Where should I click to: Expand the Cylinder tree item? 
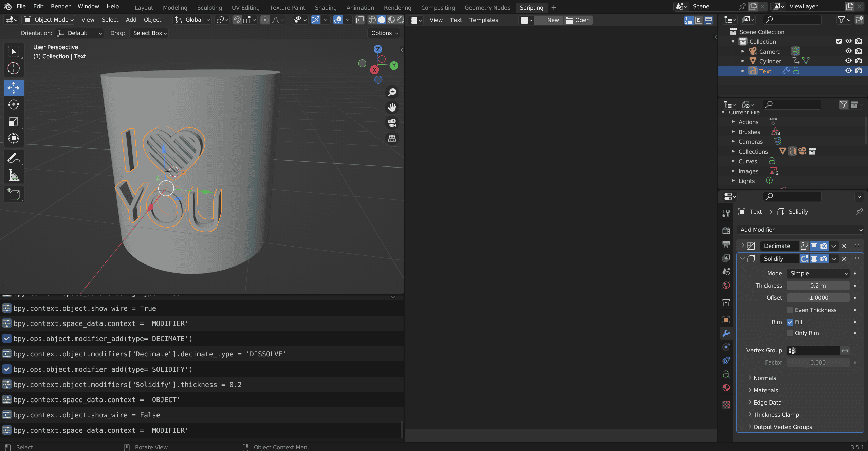(743, 61)
